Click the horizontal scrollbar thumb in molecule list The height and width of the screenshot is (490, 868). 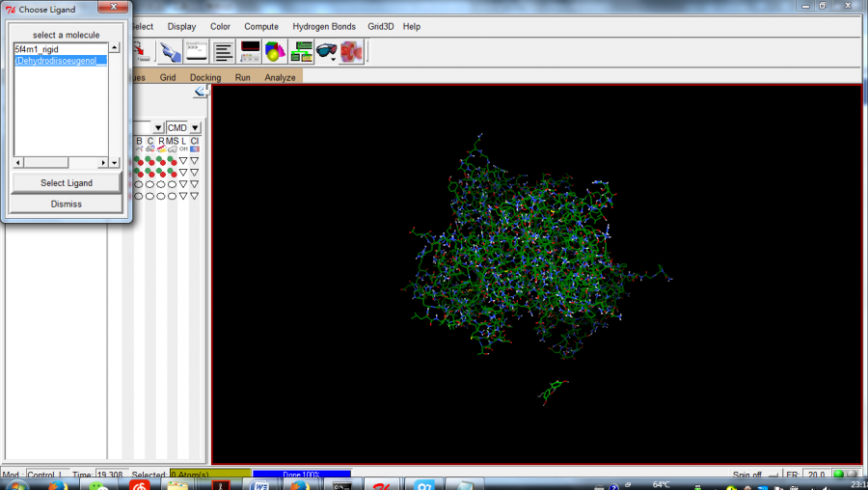(x=46, y=163)
